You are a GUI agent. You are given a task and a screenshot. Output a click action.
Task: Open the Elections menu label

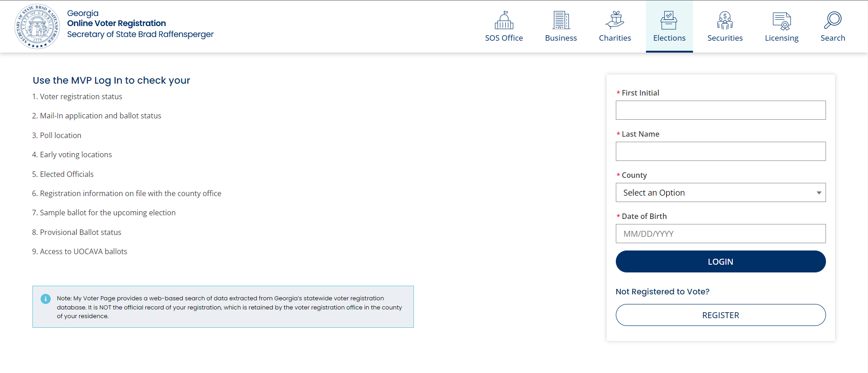tap(669, 38)
